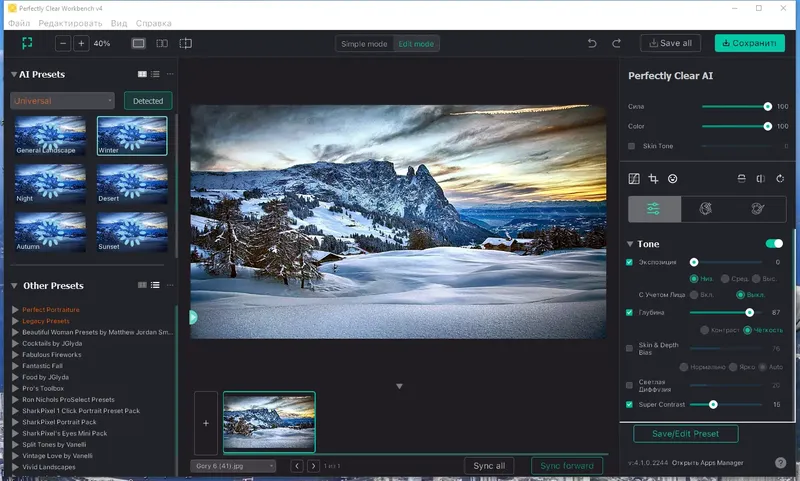Open the face smiley tool icon

[x=672, y=179]
